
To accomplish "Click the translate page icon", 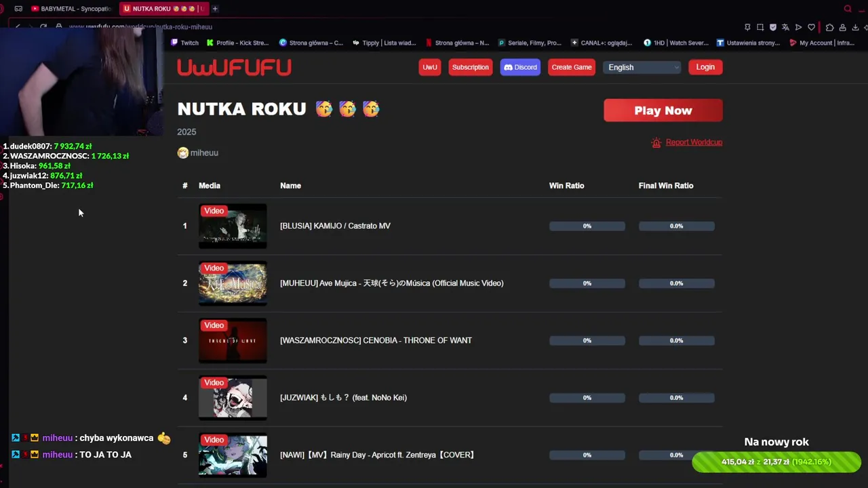I will click(785, 27).
